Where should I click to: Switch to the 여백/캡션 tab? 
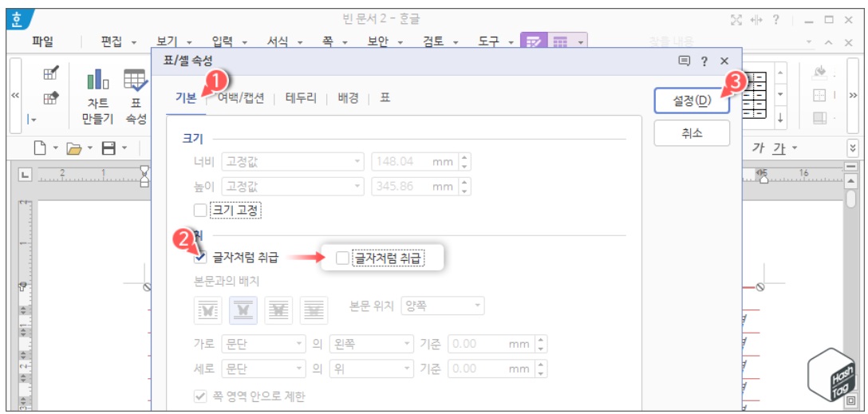242,99
